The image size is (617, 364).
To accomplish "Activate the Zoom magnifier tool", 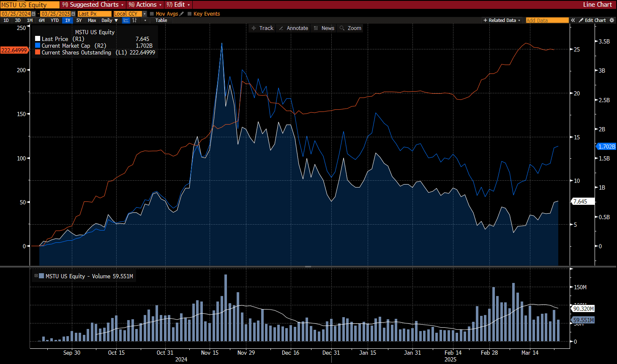I will point(350,28).
